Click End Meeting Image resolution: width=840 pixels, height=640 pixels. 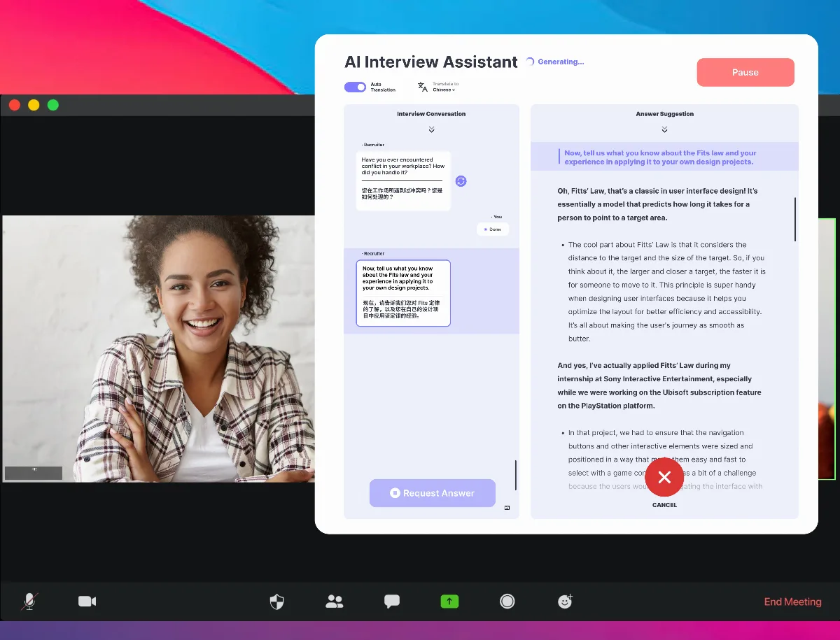pyautogui.click(x=792, y=602)
